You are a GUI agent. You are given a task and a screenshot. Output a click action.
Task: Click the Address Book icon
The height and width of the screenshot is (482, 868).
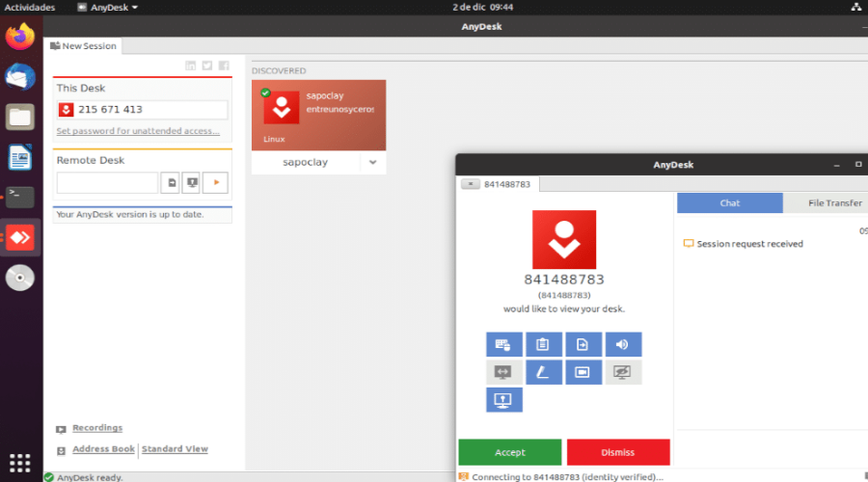click(x=61, y=451)
